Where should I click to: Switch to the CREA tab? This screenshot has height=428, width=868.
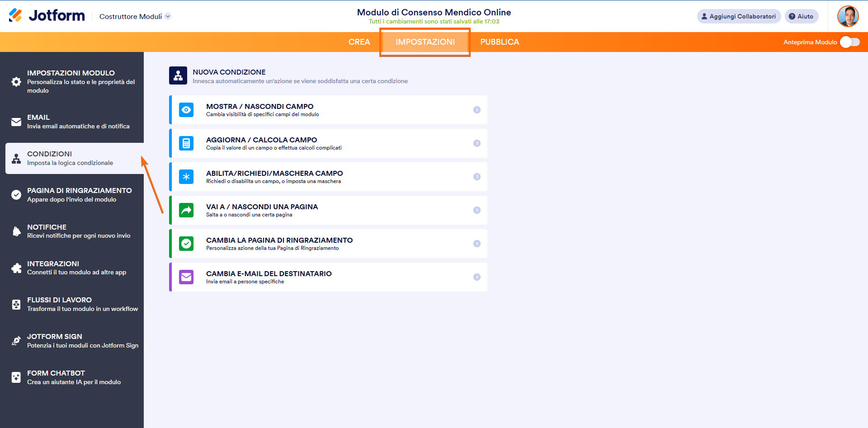[x=359, y=42]
